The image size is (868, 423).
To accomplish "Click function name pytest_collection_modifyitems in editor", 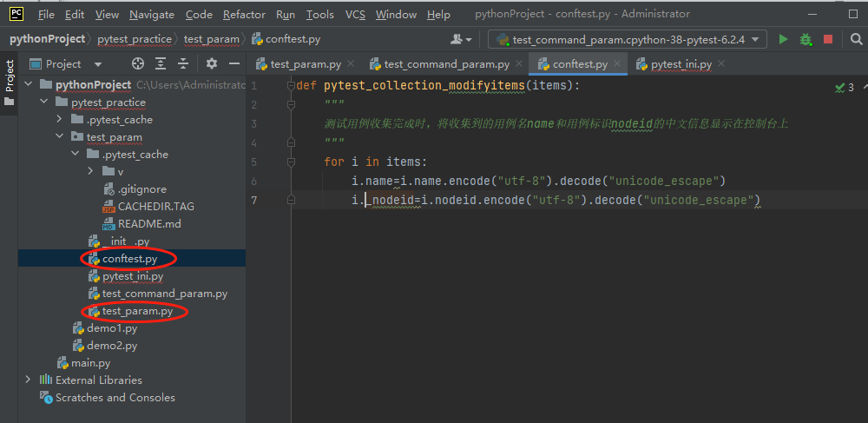I will tap(424, 86).
